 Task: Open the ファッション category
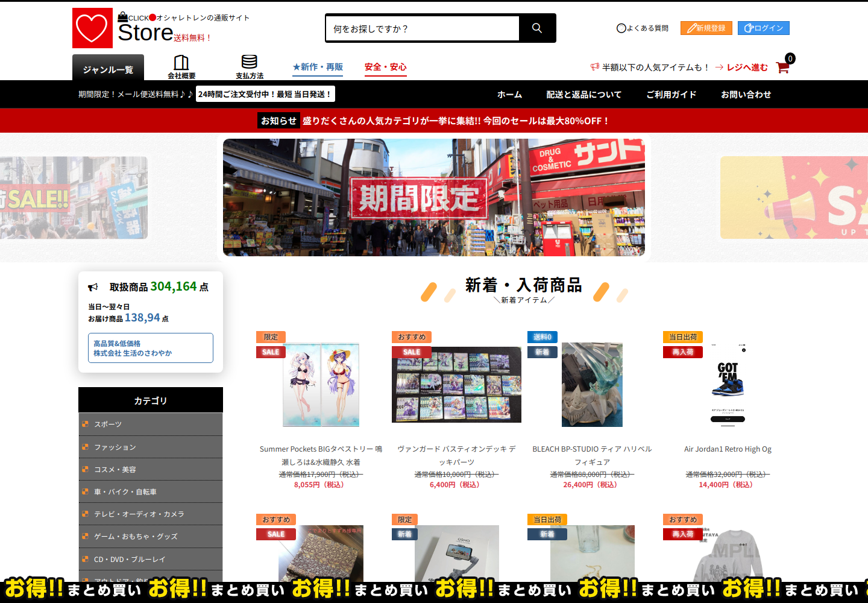[x=151, y=447]
